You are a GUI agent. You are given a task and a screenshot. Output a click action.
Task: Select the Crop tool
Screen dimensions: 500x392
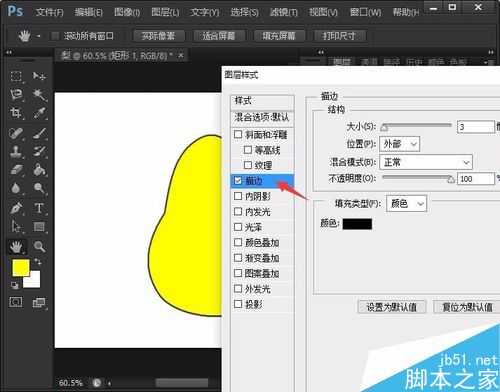16,113
